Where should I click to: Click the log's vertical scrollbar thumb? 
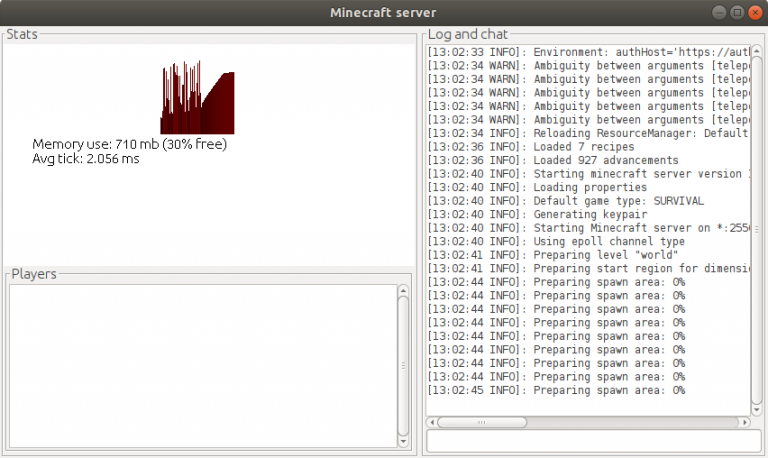coord(757,225)
